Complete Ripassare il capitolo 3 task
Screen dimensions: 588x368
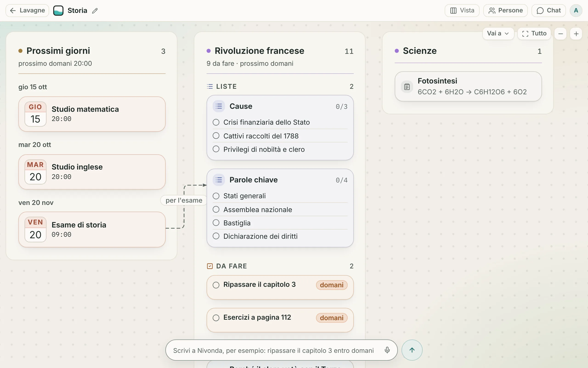(x=216, y=285)
